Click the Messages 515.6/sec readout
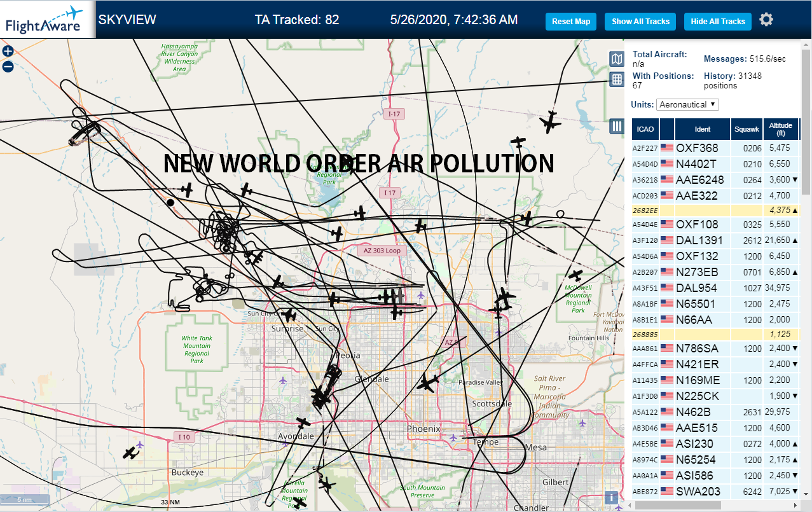The width and height of the screenshot is (812, 512). tap(745, 59)
